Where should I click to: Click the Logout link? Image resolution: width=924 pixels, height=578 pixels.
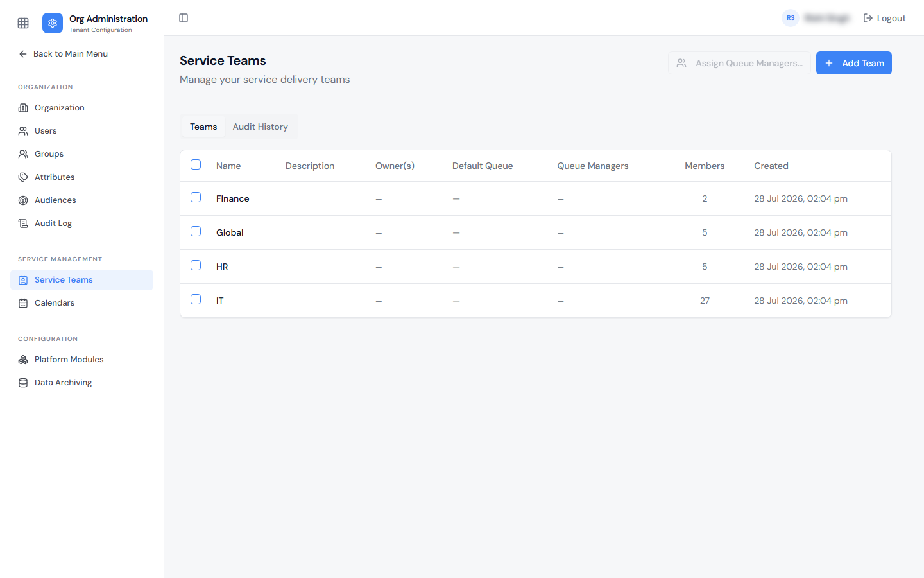point(885,18)
